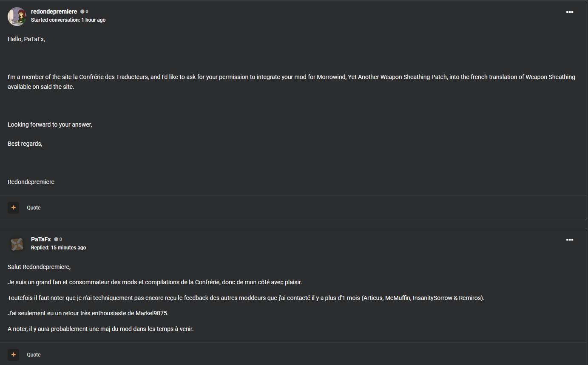Toggle the multiquote plus on redondepremiere's message

click(x=14, y=208)
